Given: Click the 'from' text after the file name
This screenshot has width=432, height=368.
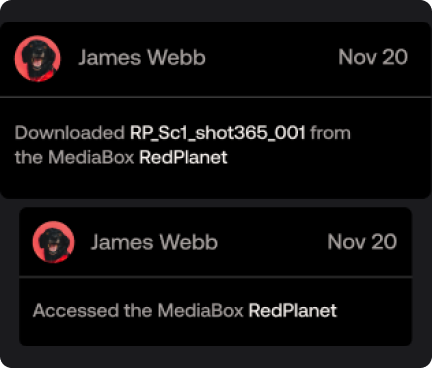Looking at the screenshot, I should (330, 133).
